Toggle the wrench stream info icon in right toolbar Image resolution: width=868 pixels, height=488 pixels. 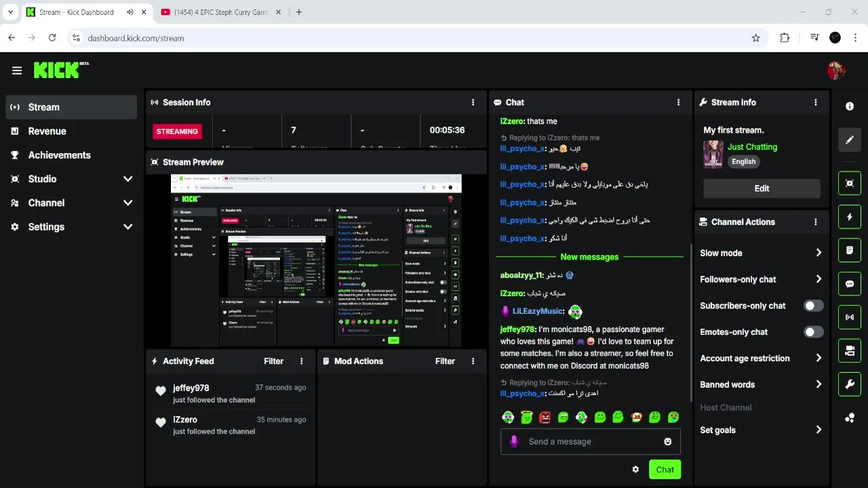[850, 384]
